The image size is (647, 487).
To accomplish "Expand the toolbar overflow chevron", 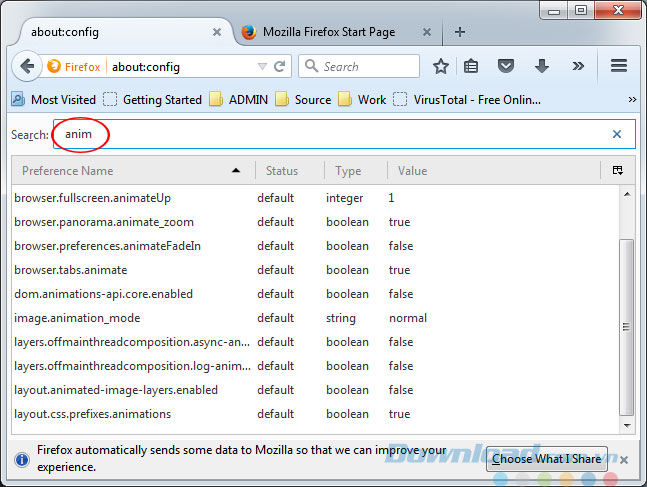I will (578, 67).
